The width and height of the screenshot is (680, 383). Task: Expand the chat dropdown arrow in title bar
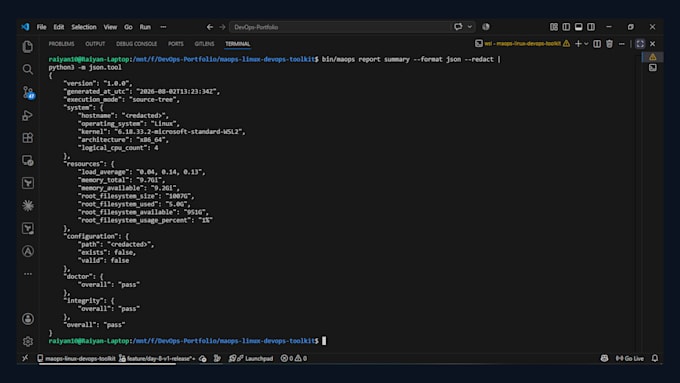tap(470, 27)
